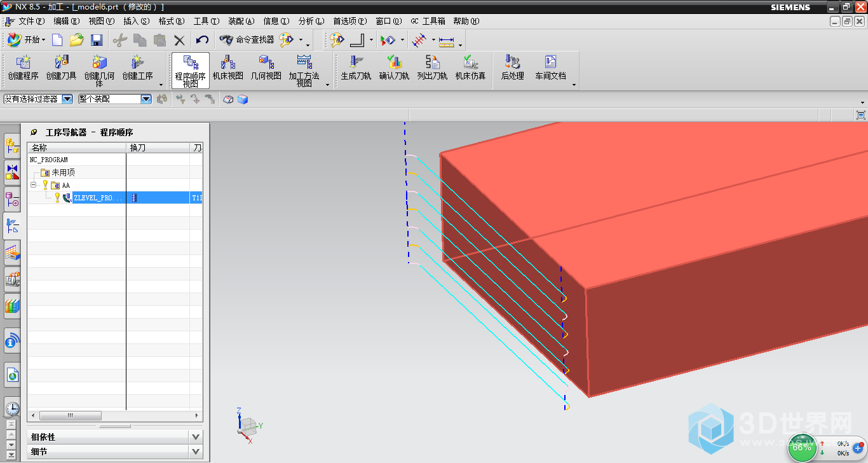Image resolution: width=868 pixels, height=463 pixels.
Task: Open the 整个装配 selection scope dropdown
Action: (x=146, y=99)
